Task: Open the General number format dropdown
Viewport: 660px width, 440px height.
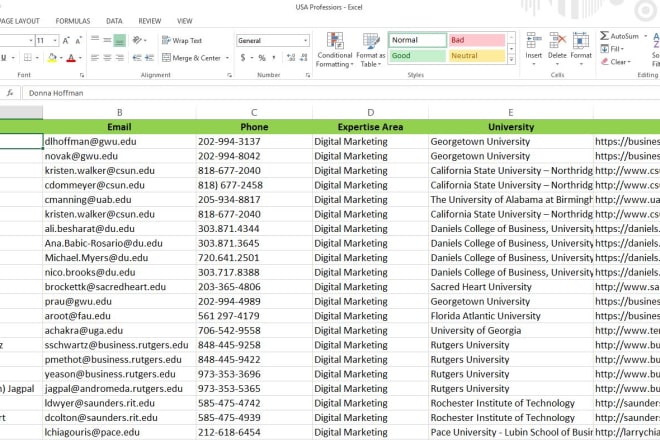Action: pyautogui.click(x=306, y=40)
